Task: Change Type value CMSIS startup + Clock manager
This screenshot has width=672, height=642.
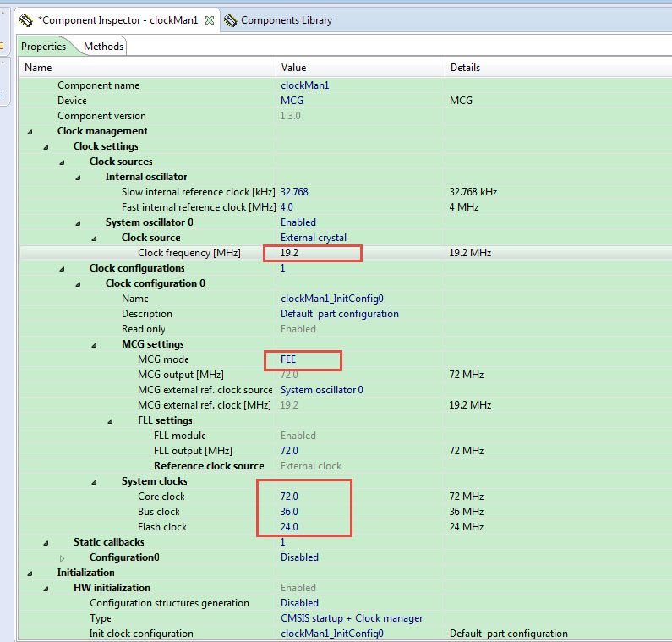Action: pyautogui.click(x=352, y=618)
